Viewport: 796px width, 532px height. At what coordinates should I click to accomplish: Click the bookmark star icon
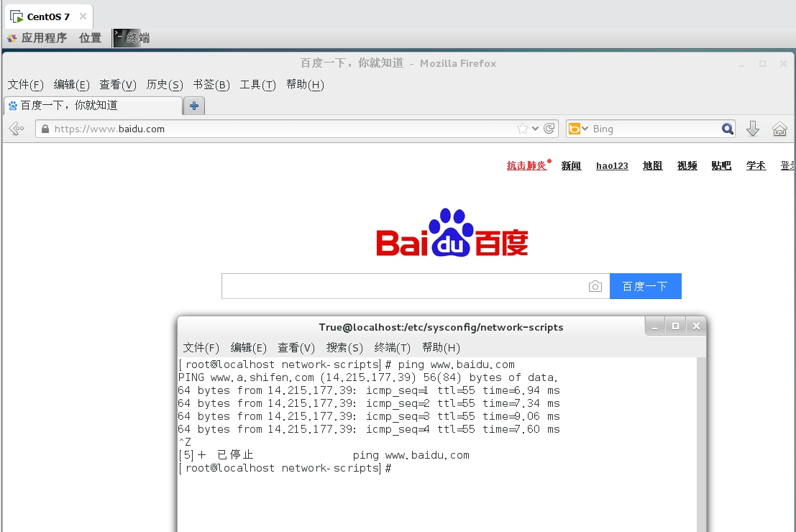[x=522, y=129]
